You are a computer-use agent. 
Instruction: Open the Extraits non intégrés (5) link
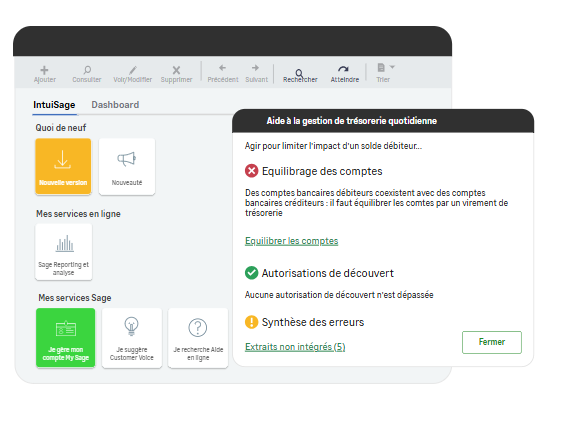pyautogui.click(x=295, y=347)
